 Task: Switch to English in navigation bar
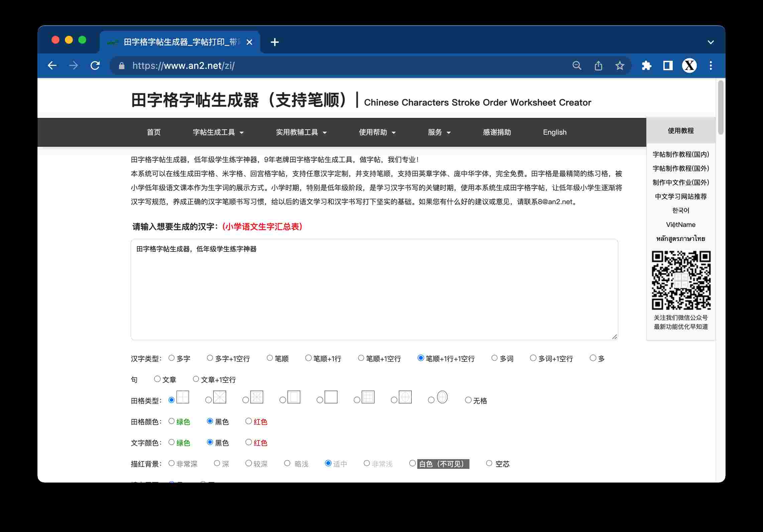(x=554, y=132)
